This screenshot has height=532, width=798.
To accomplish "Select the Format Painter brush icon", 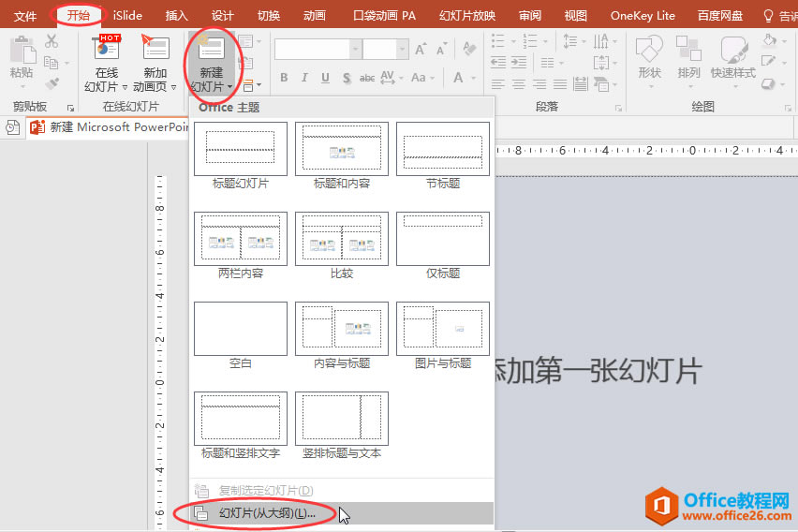I will point(52,83).
